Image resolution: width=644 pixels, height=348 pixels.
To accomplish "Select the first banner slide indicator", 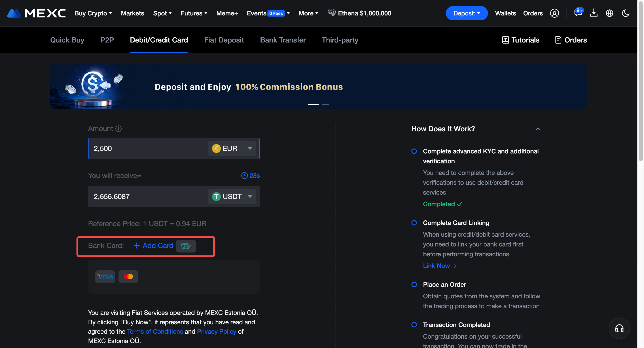I will [x=314, y=104].
